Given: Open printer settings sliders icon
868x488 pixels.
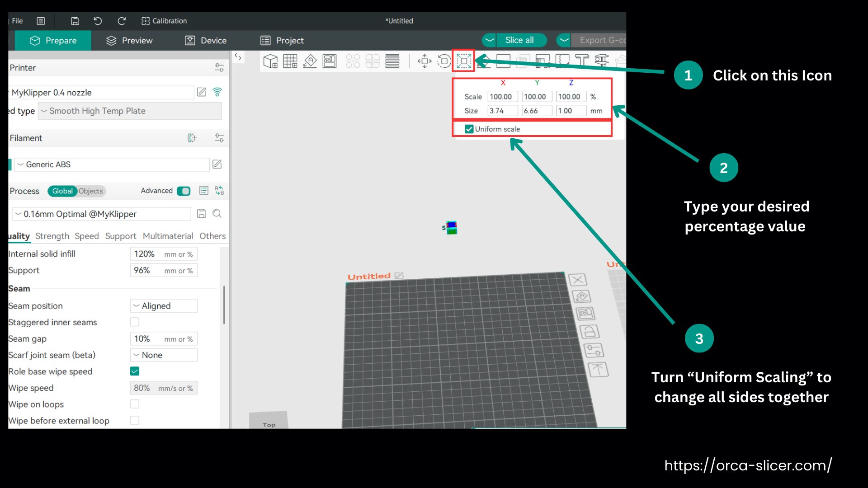Looking at the screenshot, I should point(219,68).
